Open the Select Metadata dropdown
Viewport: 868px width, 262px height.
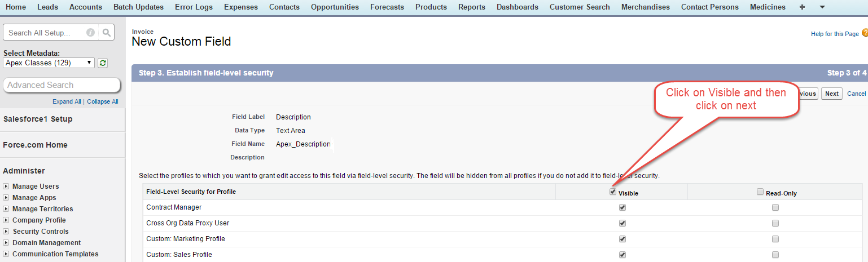point(49,63)
